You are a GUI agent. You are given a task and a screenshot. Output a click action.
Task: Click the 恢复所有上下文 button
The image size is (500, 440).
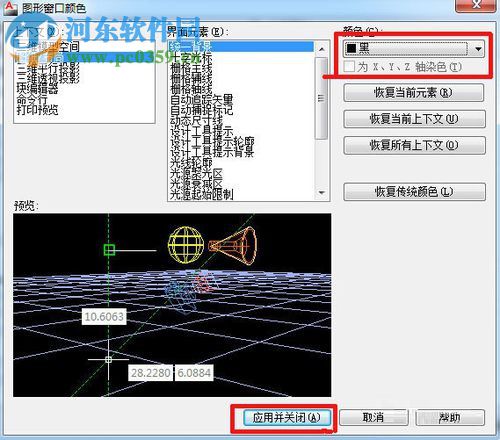[x=414, y=145]
